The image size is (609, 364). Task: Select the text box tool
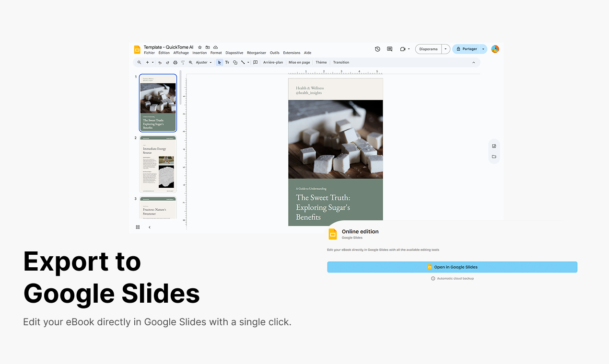pos(227,62)
